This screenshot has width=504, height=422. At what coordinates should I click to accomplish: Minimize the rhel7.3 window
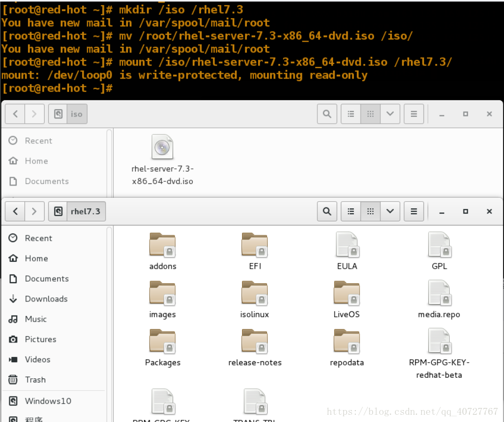442,212
